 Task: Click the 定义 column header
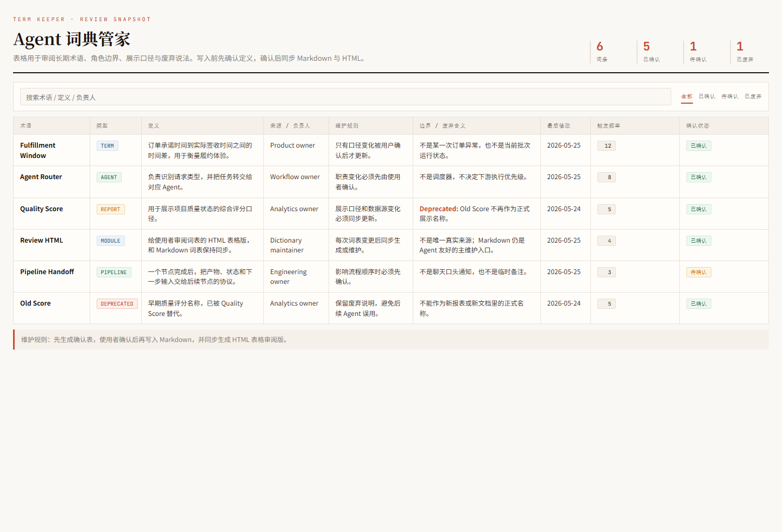(203, 125)
